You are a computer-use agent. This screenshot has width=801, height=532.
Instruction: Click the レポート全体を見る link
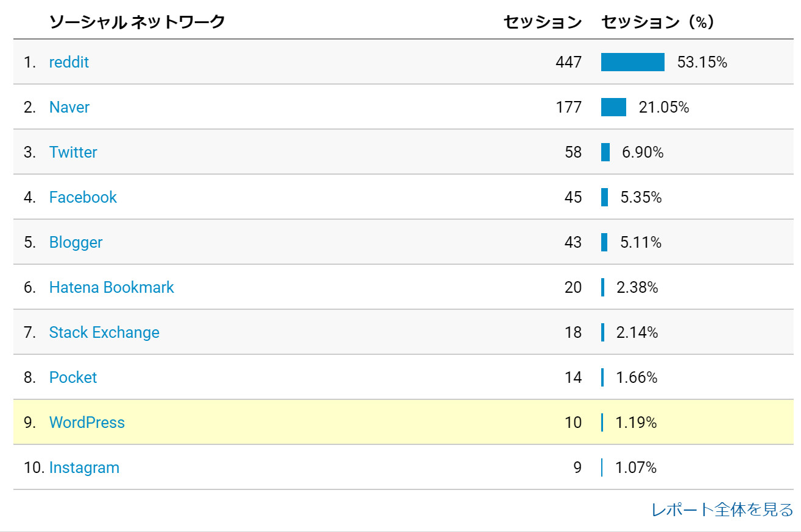click(722, 509)
